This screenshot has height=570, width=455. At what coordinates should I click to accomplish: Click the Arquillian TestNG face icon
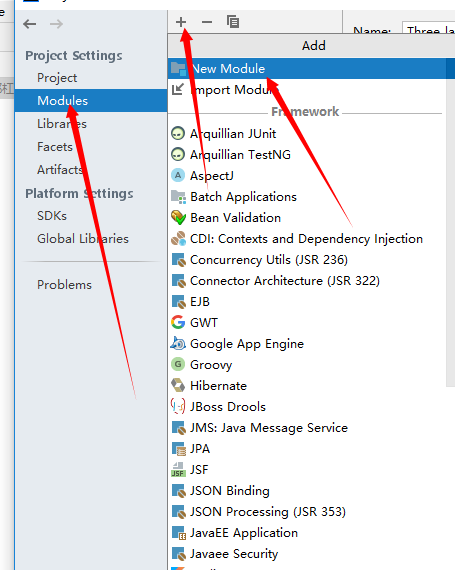pos(178,154)
